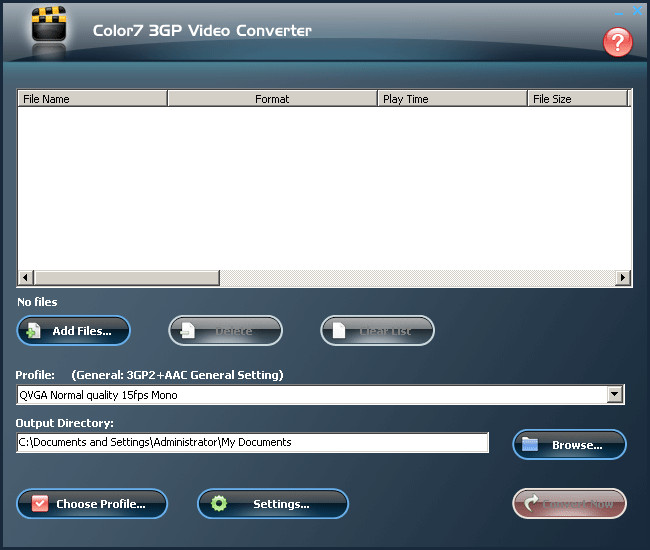Click the '(General: 3GP2+AAC General Setting)' text
This screenshot has width=650, height=550.
coord(177,375)
